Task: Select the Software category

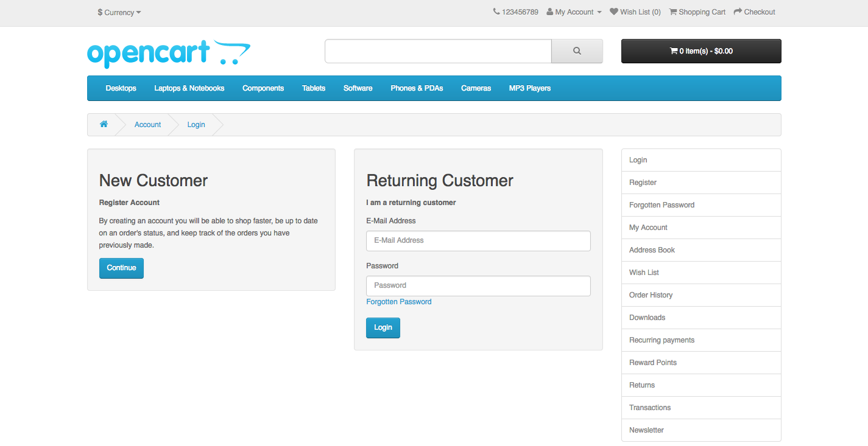Action: [358, 88]
